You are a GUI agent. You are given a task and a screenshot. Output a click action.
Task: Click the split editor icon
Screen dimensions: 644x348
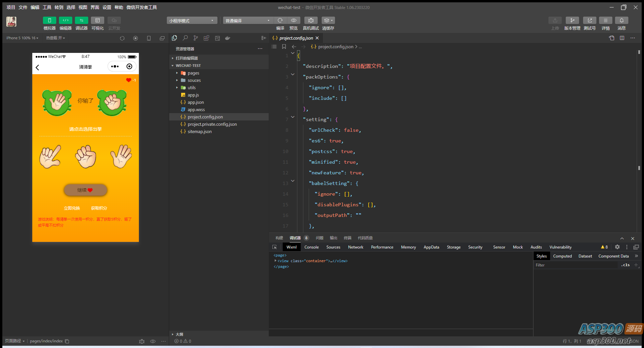[622, 38]
